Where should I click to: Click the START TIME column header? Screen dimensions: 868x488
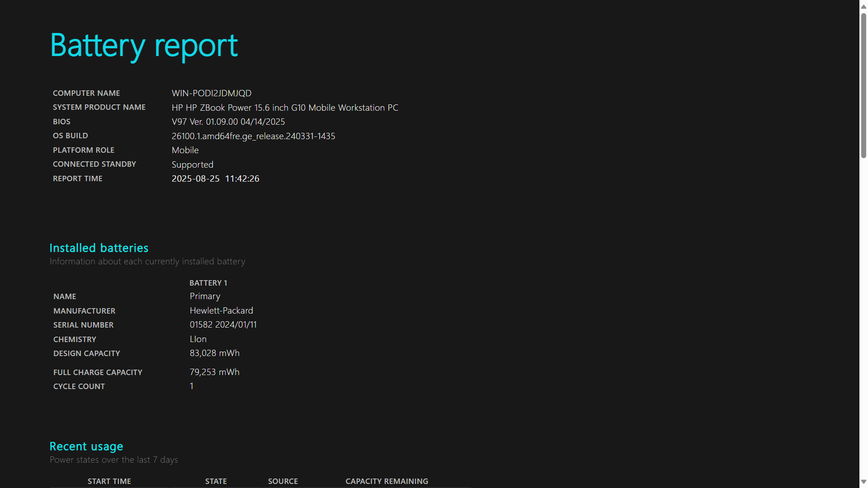point(109,481)
